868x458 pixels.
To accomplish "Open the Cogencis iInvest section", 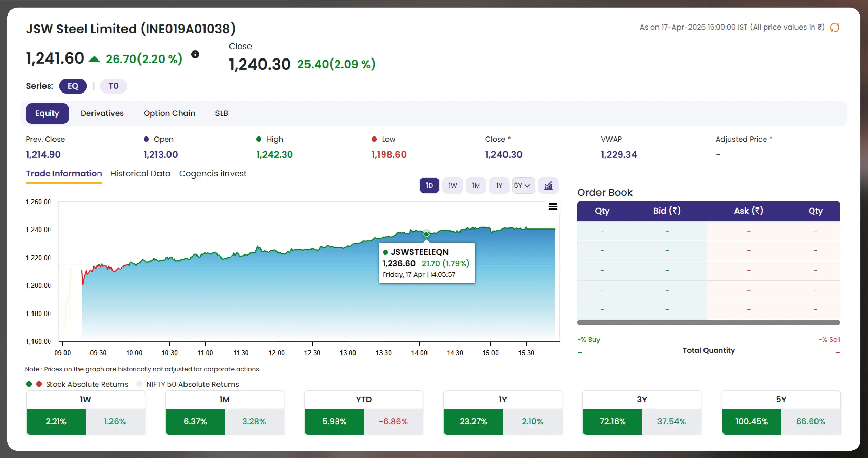I will click(x=213, y=174).
